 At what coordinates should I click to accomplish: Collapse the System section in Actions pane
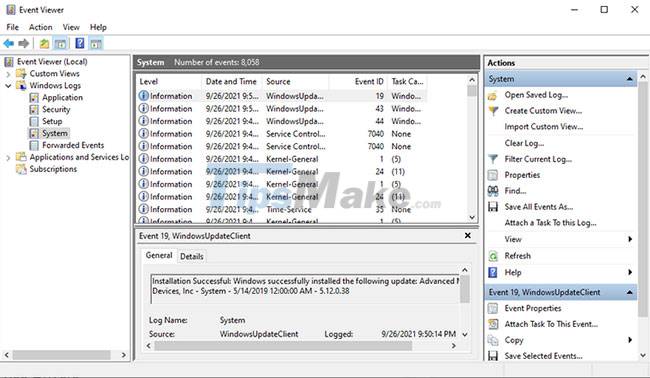630,79
